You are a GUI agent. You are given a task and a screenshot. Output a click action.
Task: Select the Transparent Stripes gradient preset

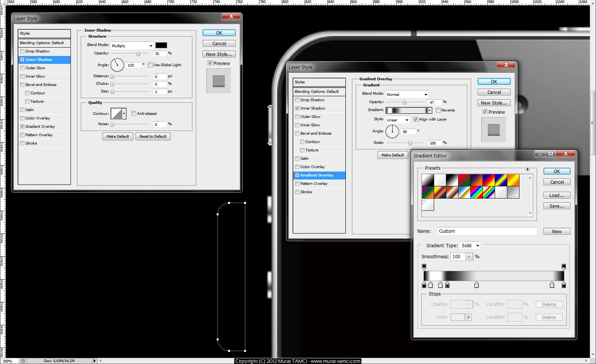[501, 192]
